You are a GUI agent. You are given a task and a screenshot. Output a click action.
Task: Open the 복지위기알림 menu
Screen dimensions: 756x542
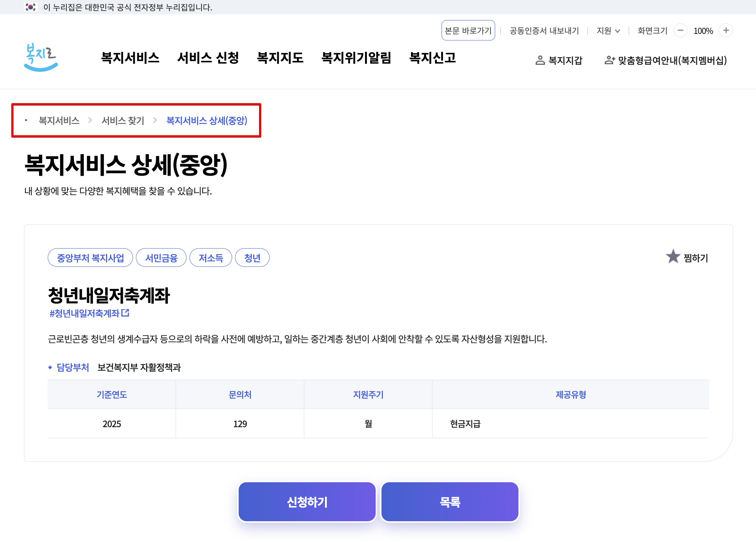click(x=356, y=58)
